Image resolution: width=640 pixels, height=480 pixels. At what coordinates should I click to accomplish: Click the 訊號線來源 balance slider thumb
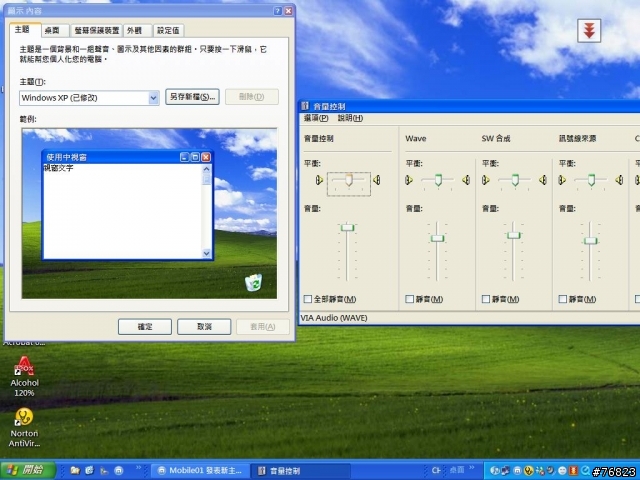[x=591, y=180]
